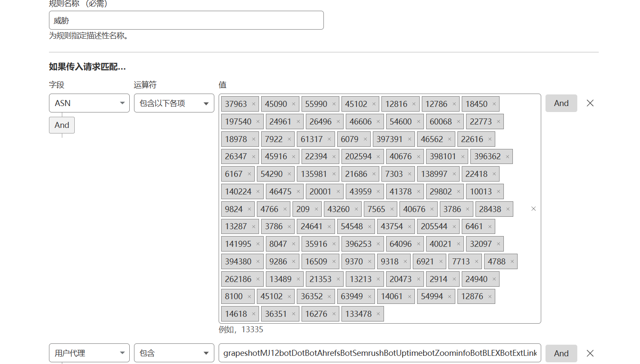Screen dimensions: 640x364
Task: Remove the 4788 ASN tag
Action: click(512, 262)
